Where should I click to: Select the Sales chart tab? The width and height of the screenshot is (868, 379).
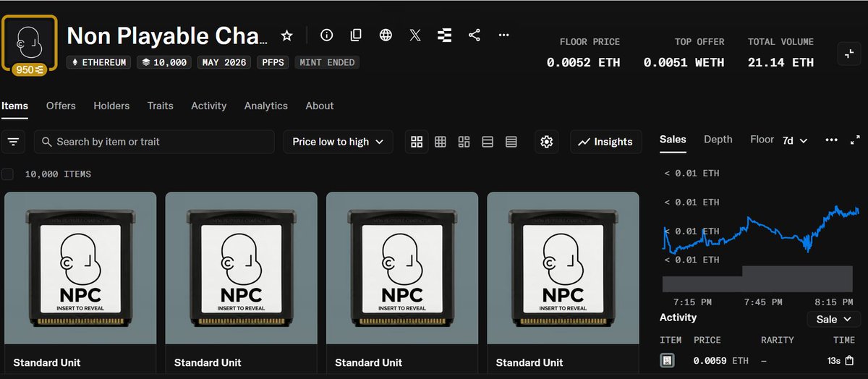click(673, 140)
